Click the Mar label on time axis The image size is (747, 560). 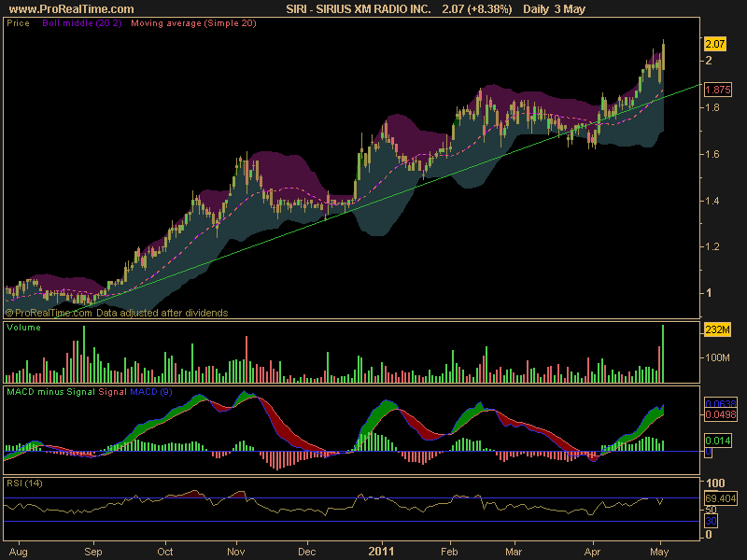click(x=514, y=552)
